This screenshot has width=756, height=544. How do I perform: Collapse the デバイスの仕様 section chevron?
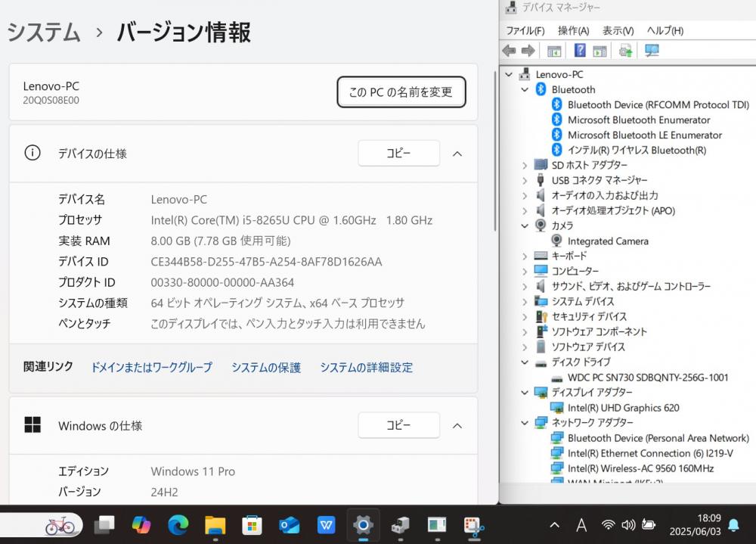coord(457,154)
